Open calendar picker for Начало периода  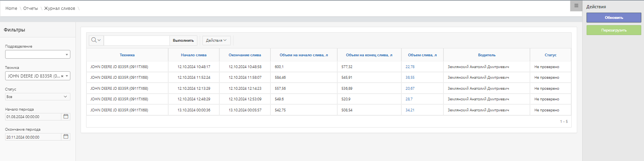tap(66, 117)
